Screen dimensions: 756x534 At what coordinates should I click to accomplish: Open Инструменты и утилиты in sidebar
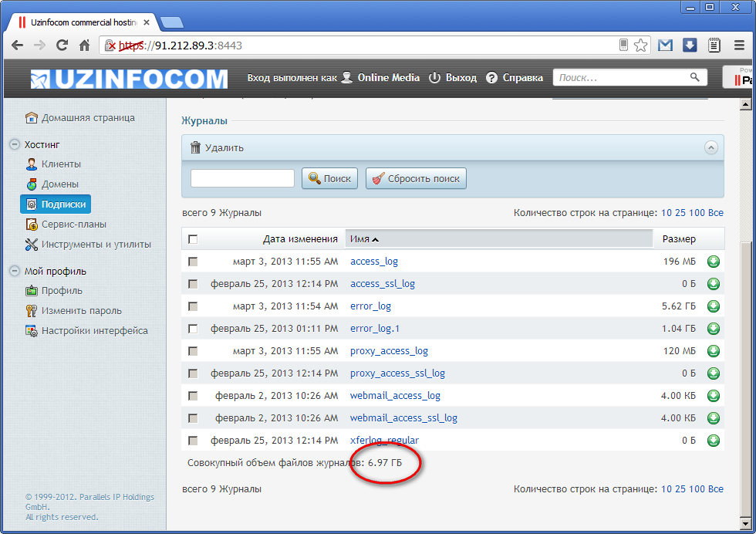88,245
